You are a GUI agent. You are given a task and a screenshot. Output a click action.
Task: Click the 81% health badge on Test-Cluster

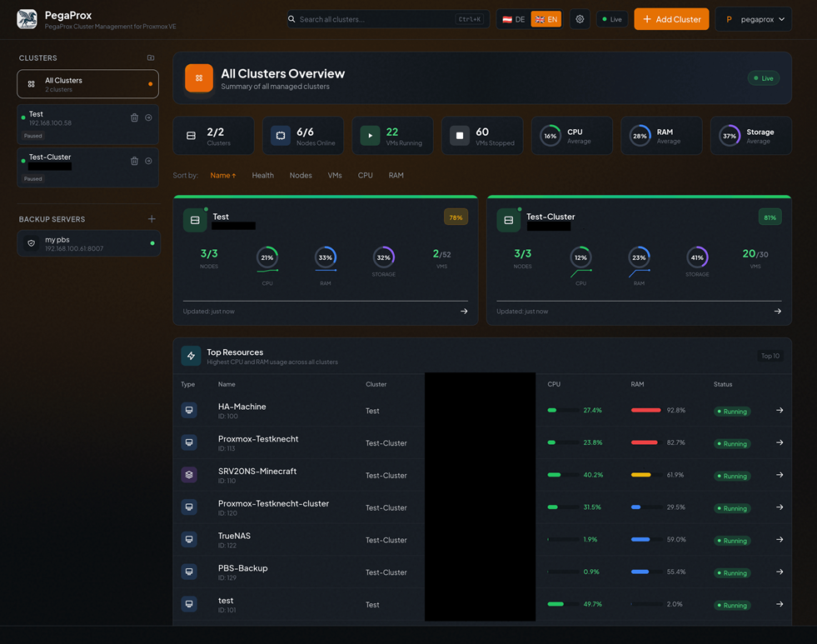770,217
